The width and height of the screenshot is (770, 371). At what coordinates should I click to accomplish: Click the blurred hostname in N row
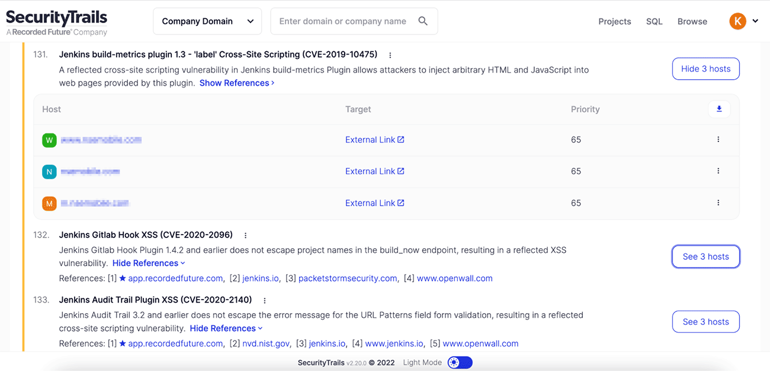tap(90, 171)
